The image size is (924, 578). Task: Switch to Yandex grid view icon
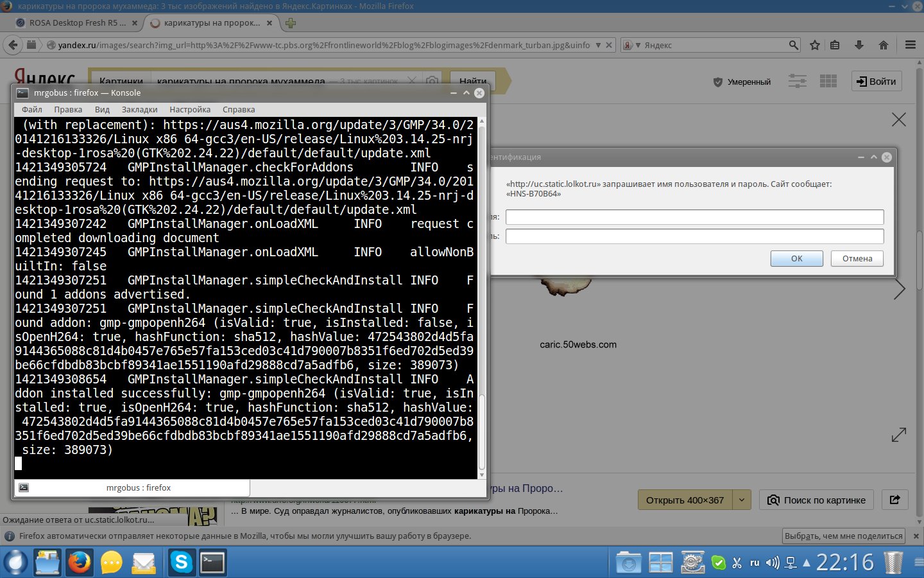point(828,81)
